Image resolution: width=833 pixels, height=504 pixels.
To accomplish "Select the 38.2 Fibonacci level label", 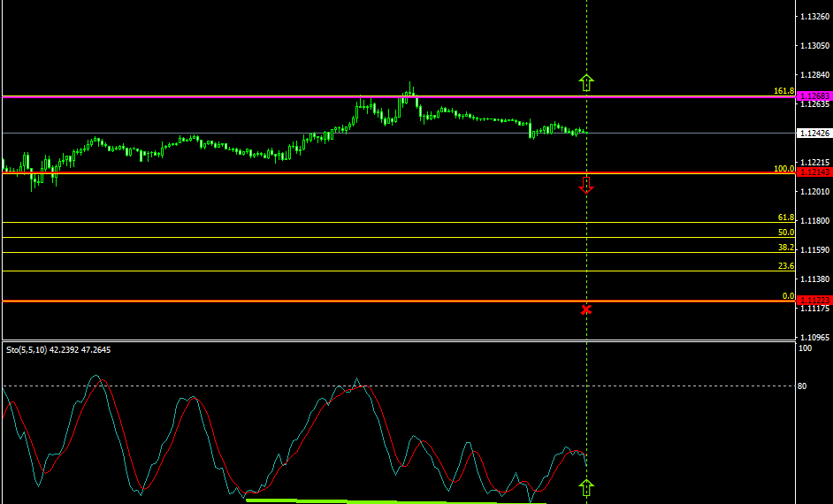I will 785,248.
